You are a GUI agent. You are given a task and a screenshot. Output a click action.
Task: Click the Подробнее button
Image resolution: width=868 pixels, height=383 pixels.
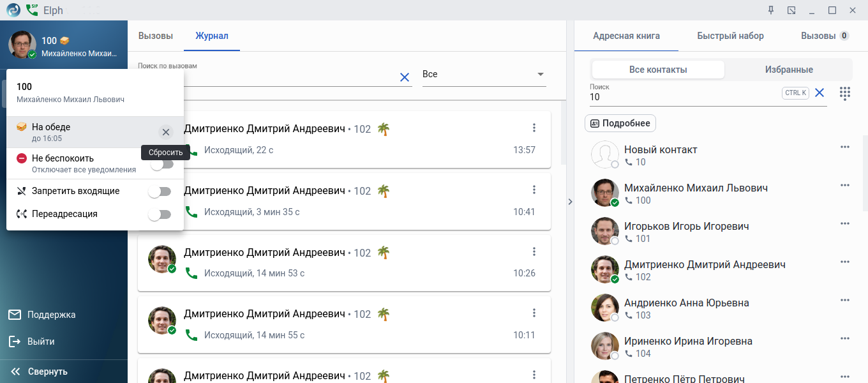tap(620, 123)
